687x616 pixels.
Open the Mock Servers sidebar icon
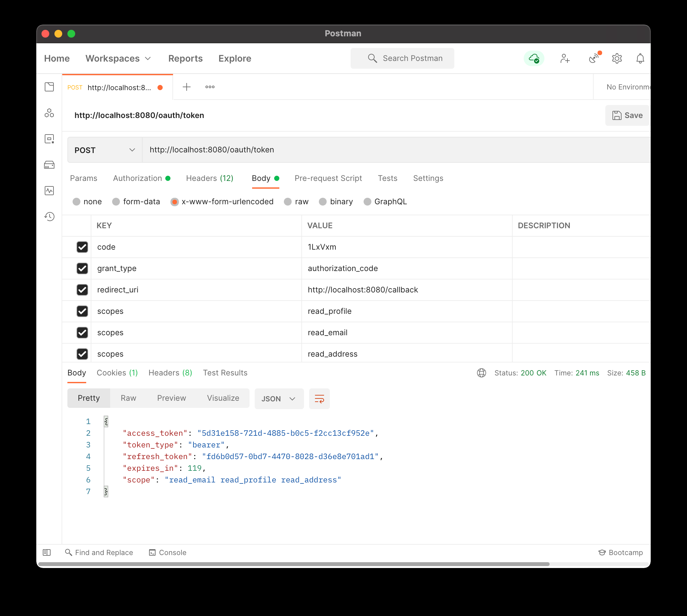[49, 165]
